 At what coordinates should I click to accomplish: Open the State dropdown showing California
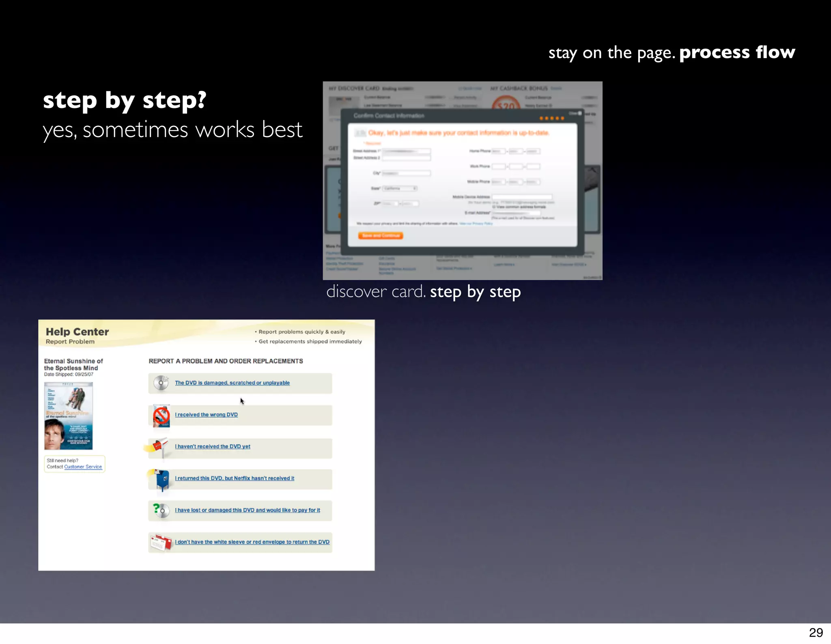tap(400, 188)
